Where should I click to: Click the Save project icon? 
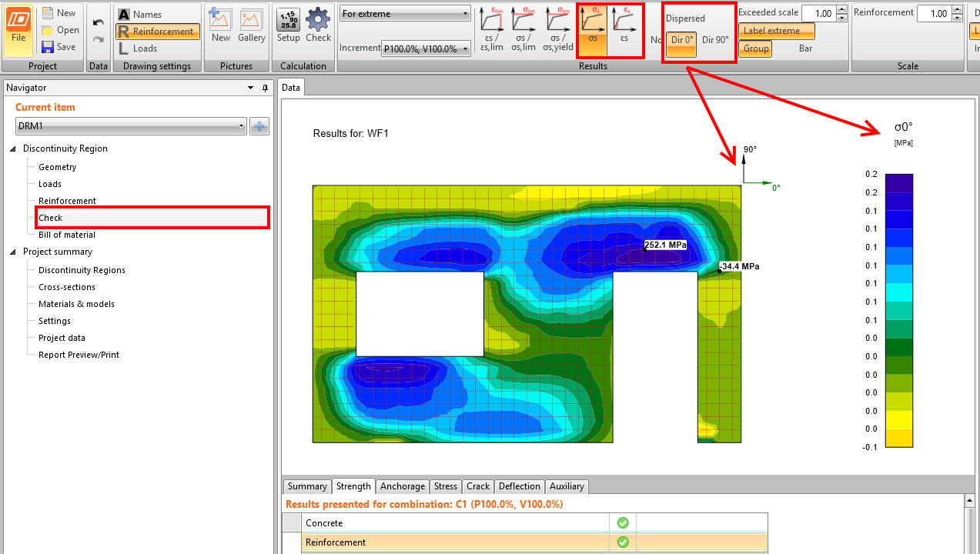[48, 47]
